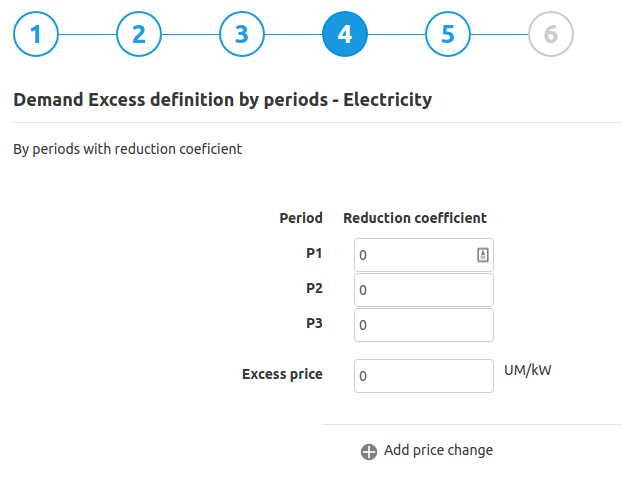Focus the P1 reduction coefficient field
This screenshot has height=483, width=622.
tap(424, 255)
